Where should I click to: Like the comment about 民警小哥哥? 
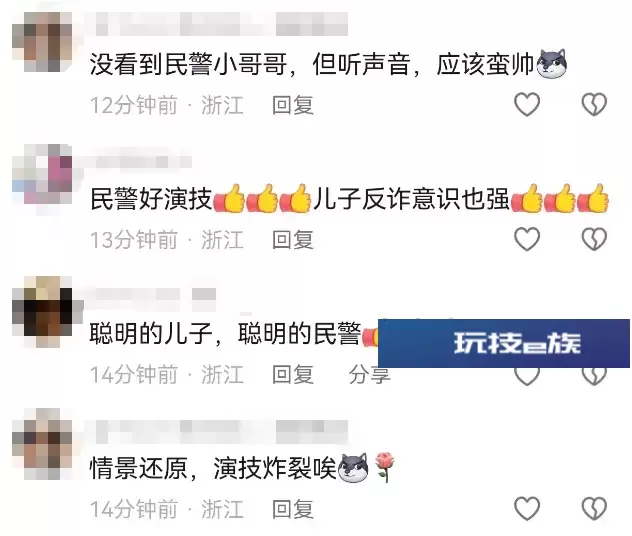point(527,105)
